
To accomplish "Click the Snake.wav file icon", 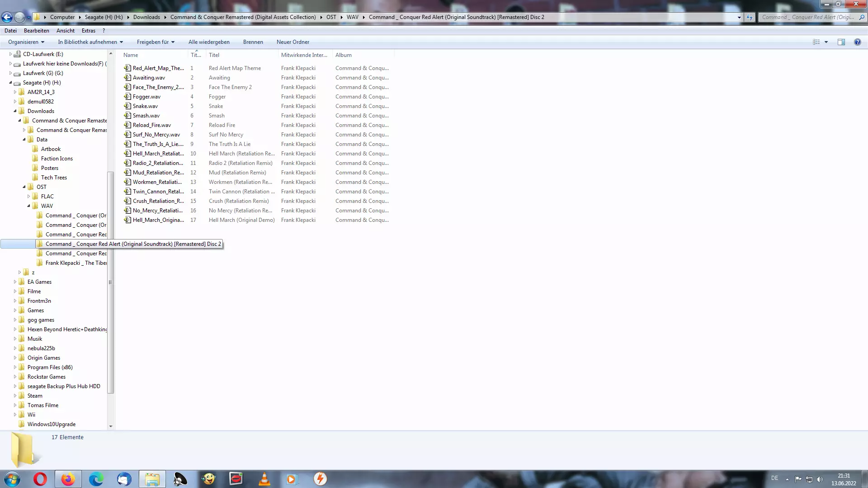I will click(127, 106).
